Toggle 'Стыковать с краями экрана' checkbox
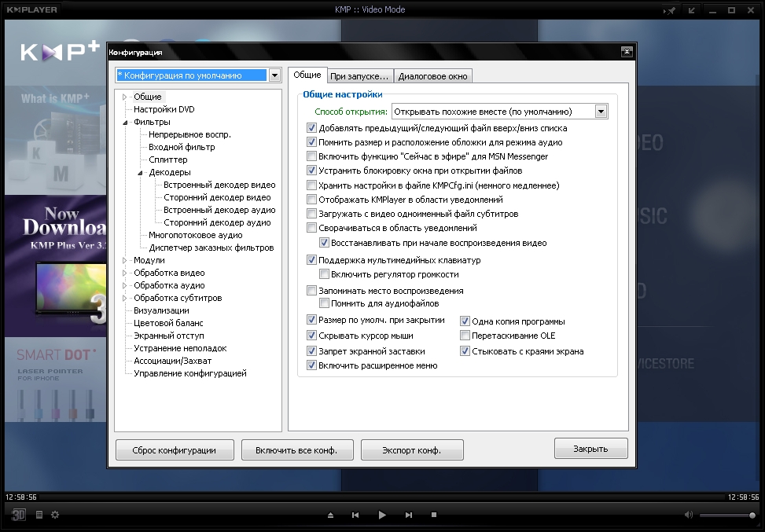This screenshot has height=532, width=765. pyautogui.click(x=465, y=351)
